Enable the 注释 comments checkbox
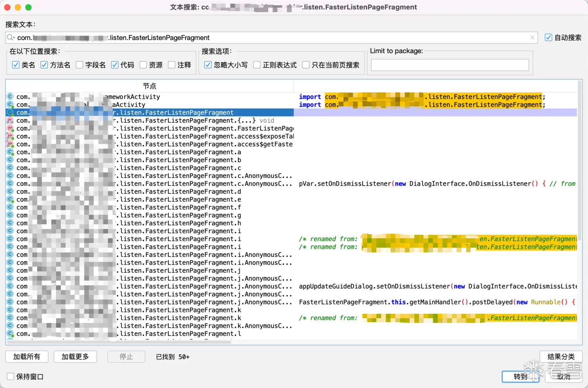588x388 pixels. [172, 65]
